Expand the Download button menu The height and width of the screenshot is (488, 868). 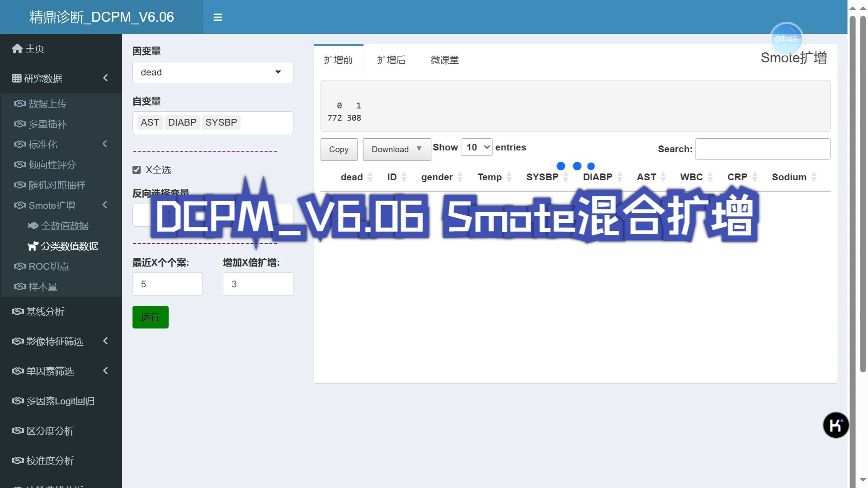click(x=396, y=149)
